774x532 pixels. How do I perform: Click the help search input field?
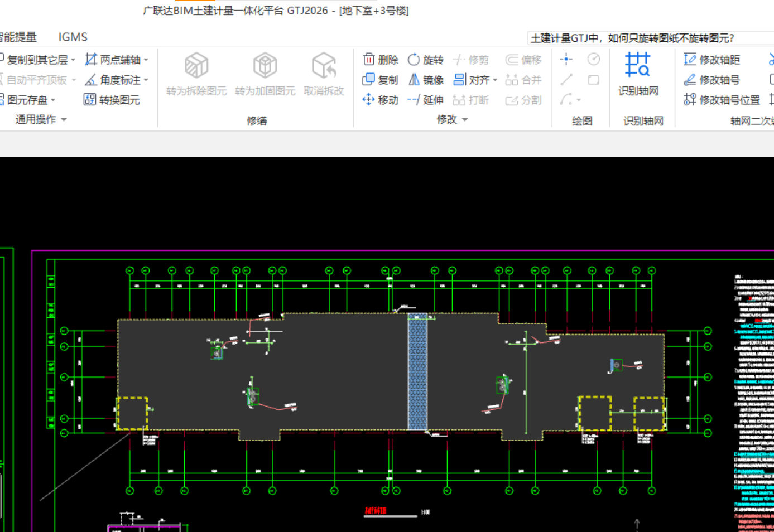(650, 38)
